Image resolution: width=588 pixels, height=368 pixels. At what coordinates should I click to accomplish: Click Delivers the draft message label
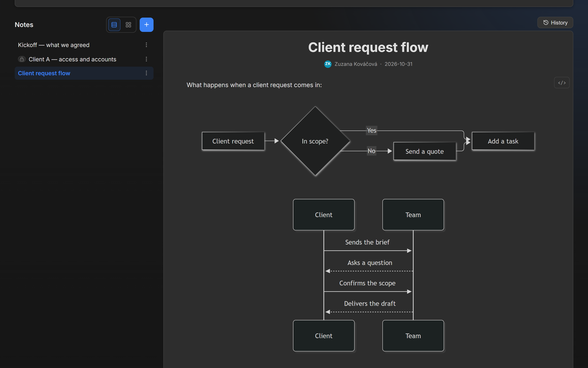tap(370, 304)
